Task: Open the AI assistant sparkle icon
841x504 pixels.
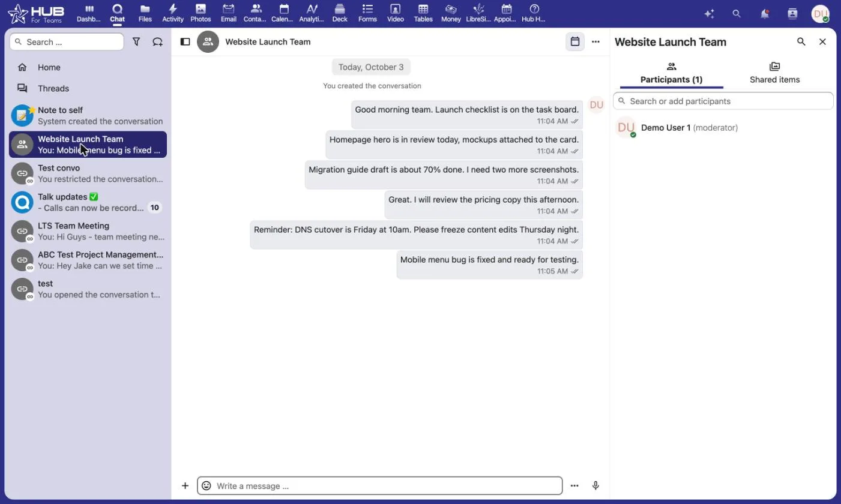Action: pyautogui.click(x=709, y=13)
